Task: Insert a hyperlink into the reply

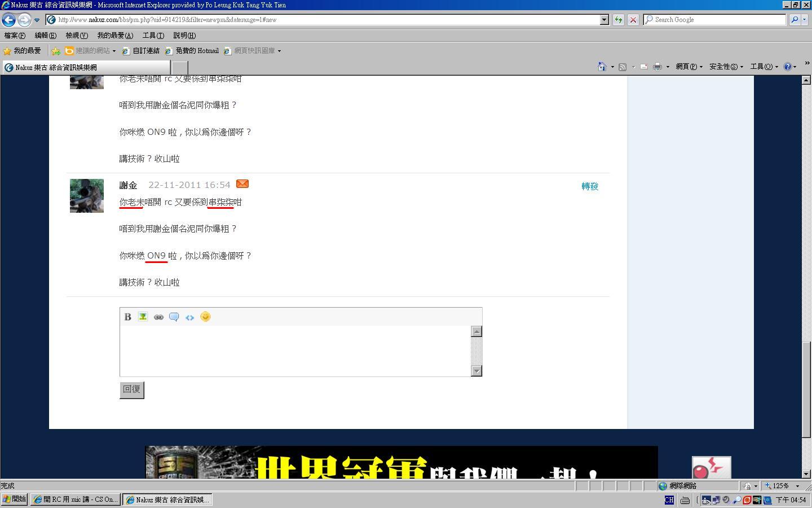Action: 158,317
